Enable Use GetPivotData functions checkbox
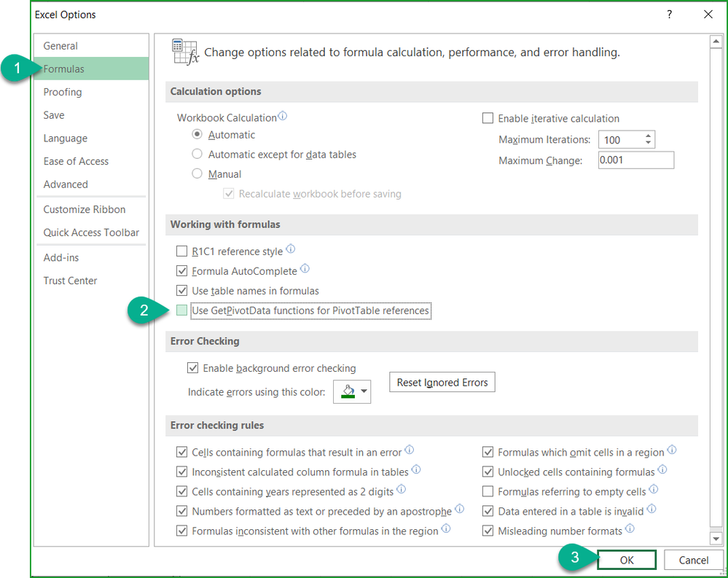Screen dimensions: 728x578 point(182,311)
